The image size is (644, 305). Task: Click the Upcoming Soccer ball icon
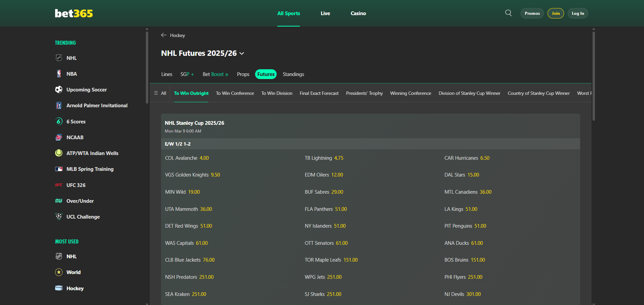[58, 89]
